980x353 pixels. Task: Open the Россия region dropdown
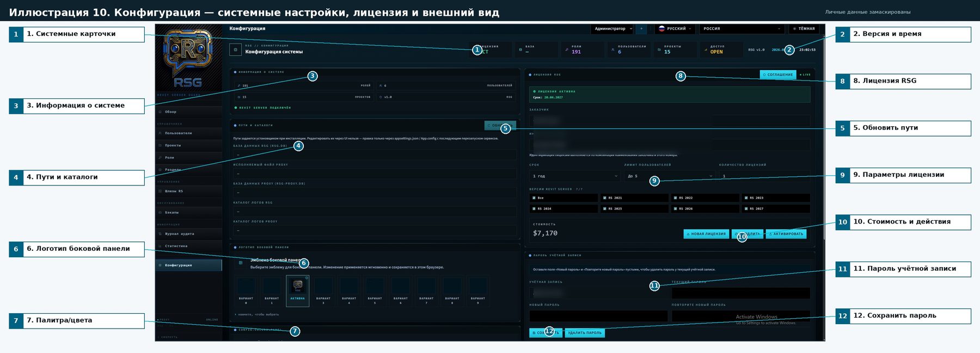(x=742, y=29)
